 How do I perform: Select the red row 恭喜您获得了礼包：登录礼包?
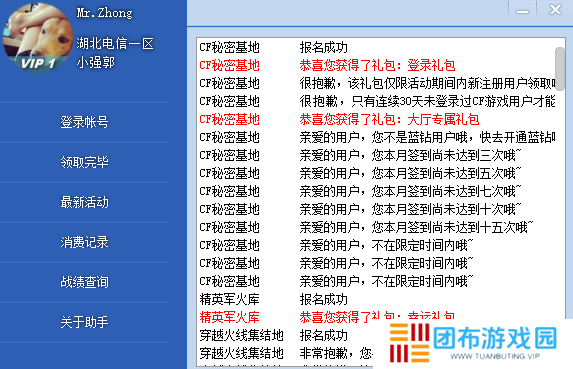coord(376,65)
